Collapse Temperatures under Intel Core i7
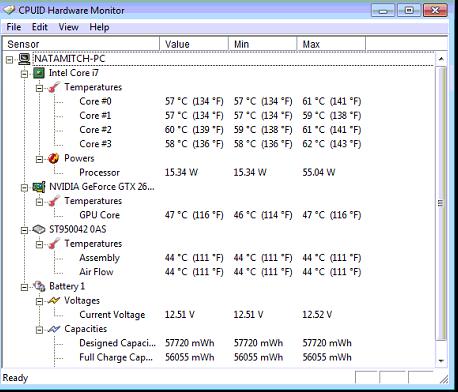458x392 pixels. [39, 88]
